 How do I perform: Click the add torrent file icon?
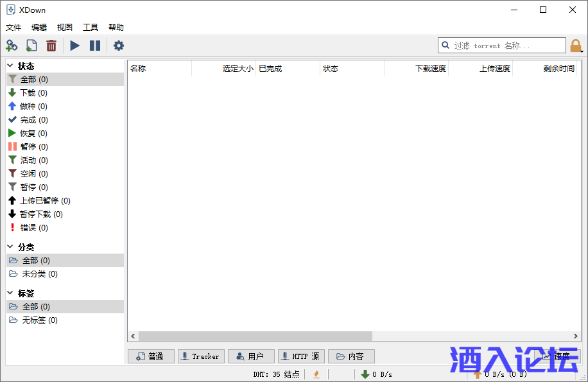31,46
